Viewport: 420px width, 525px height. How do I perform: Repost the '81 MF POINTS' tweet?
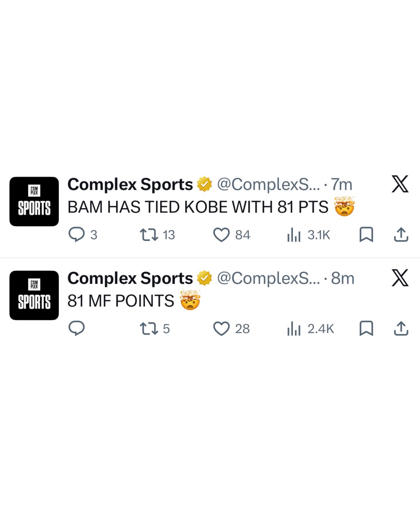pos(149,328)
